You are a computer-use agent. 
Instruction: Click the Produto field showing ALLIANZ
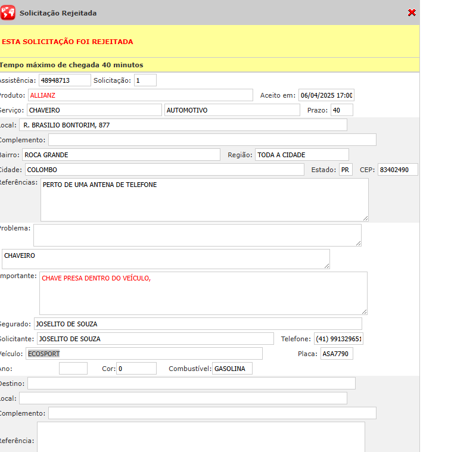tap(141, 95)
